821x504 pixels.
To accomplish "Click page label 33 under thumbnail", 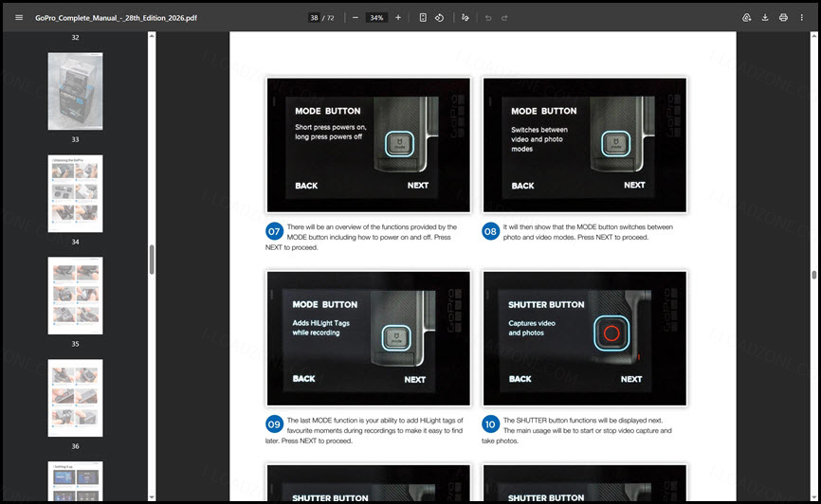I will (x=76, y=139).
